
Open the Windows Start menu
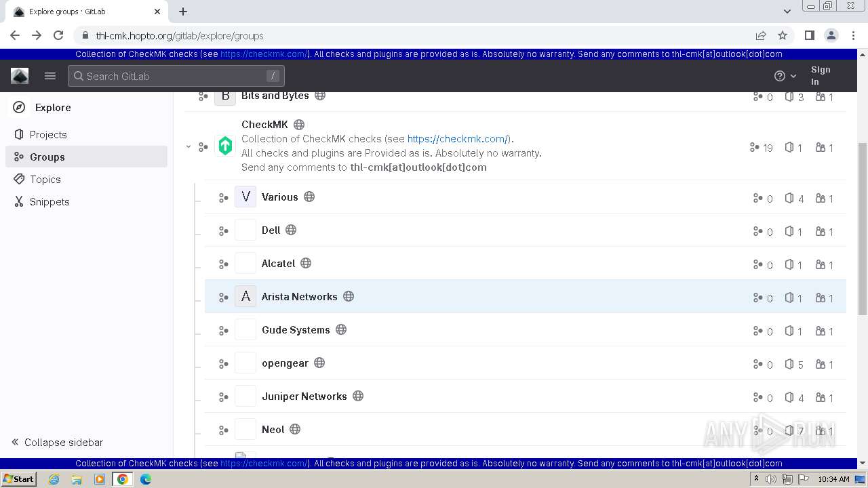click(x=19, y=479)
